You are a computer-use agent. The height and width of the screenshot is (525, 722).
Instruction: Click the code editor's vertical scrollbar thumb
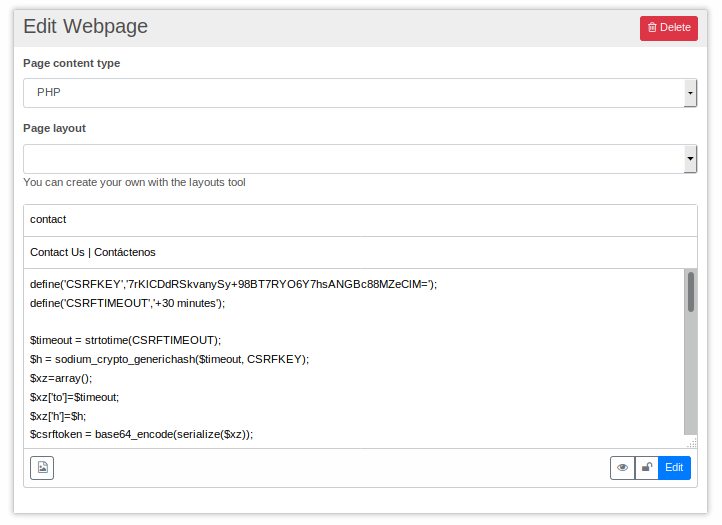690,292
